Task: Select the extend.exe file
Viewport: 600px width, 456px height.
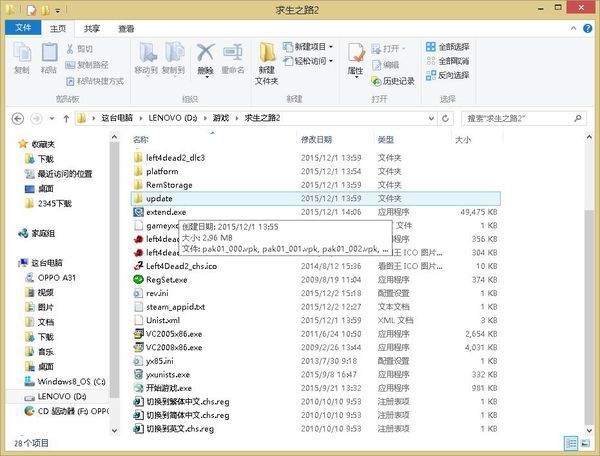Action: (166, 212)
